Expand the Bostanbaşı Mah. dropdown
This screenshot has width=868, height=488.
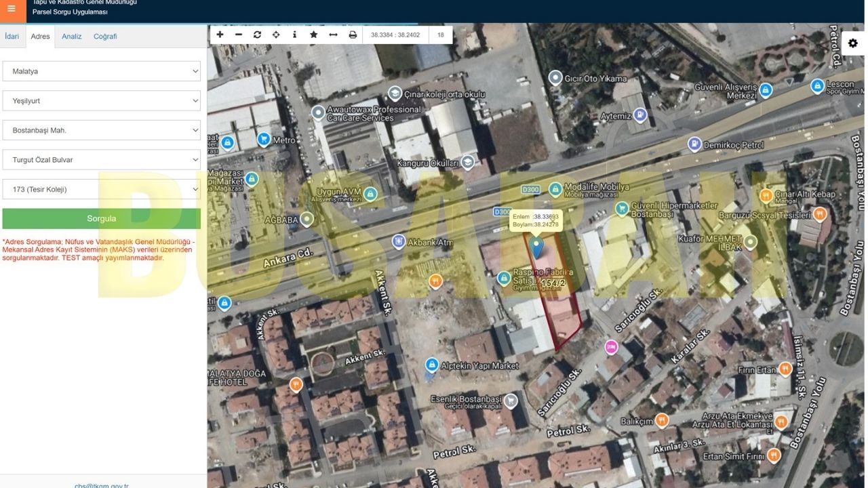click(102, 130)
